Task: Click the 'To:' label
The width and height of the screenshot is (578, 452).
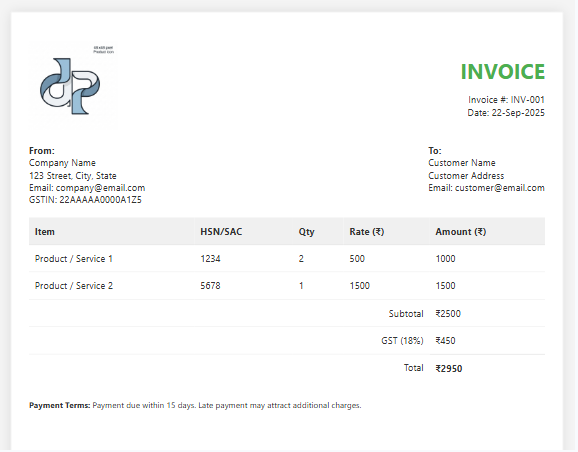Action: [x=435, y=151]
